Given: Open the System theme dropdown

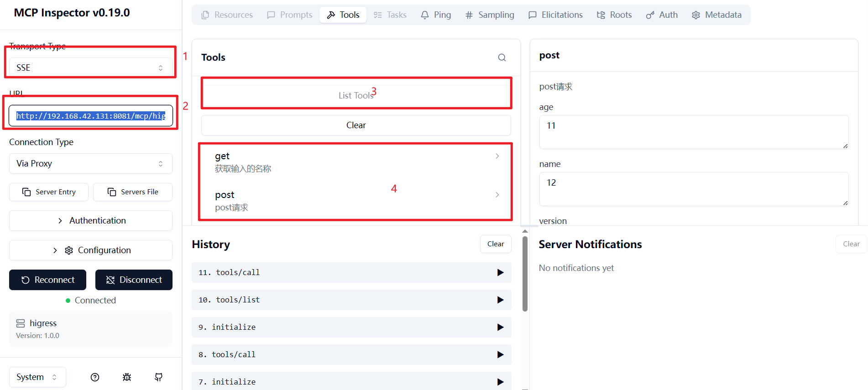Looking at the screenshot, I should pos(37,377).
